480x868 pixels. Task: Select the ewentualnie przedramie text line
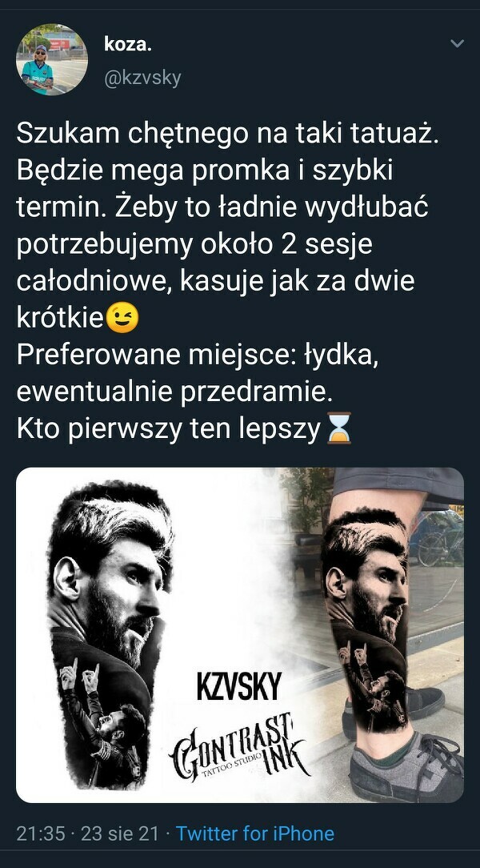175,392
